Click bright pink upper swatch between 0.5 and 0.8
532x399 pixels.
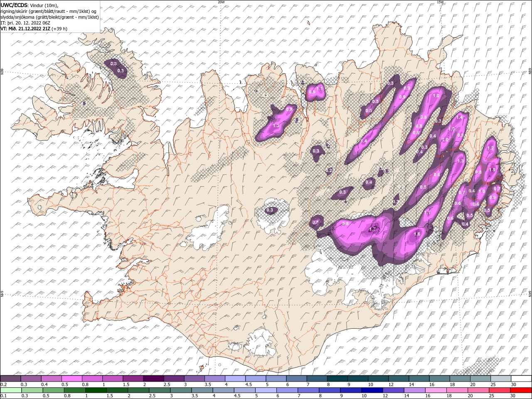pos(72,378)
